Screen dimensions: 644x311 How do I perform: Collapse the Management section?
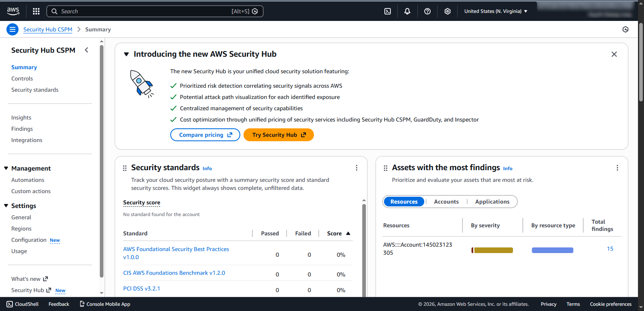point(6,168)
